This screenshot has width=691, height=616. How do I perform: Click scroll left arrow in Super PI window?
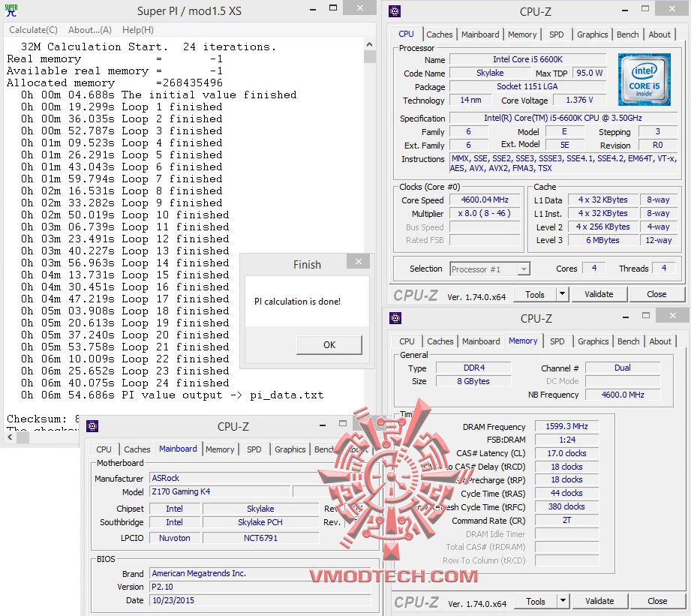pos(11,437)
